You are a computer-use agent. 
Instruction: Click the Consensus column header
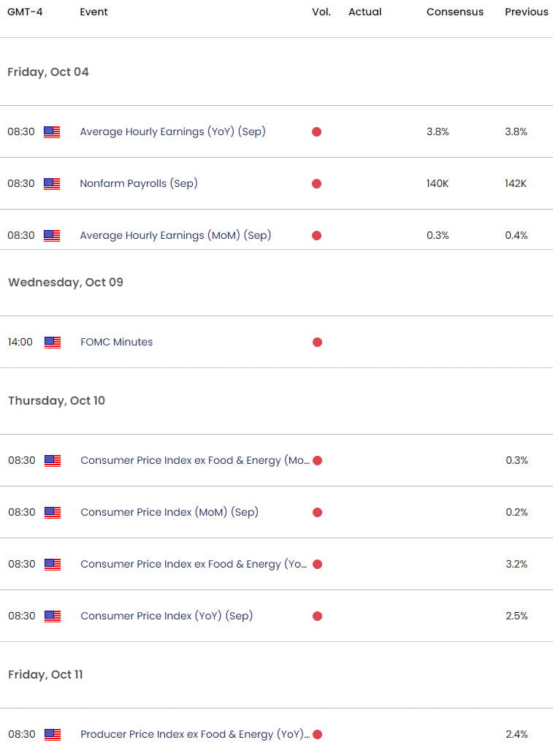tap(454, 12)
